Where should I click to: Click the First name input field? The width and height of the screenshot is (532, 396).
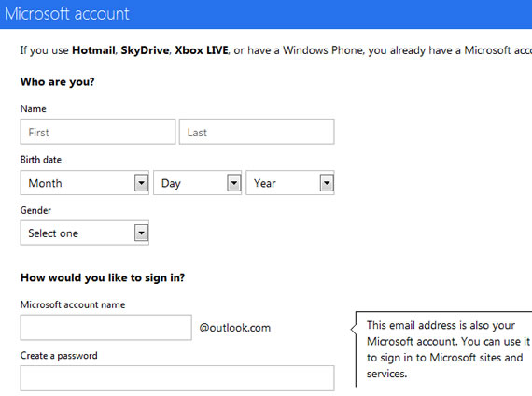tap(98, 132)
